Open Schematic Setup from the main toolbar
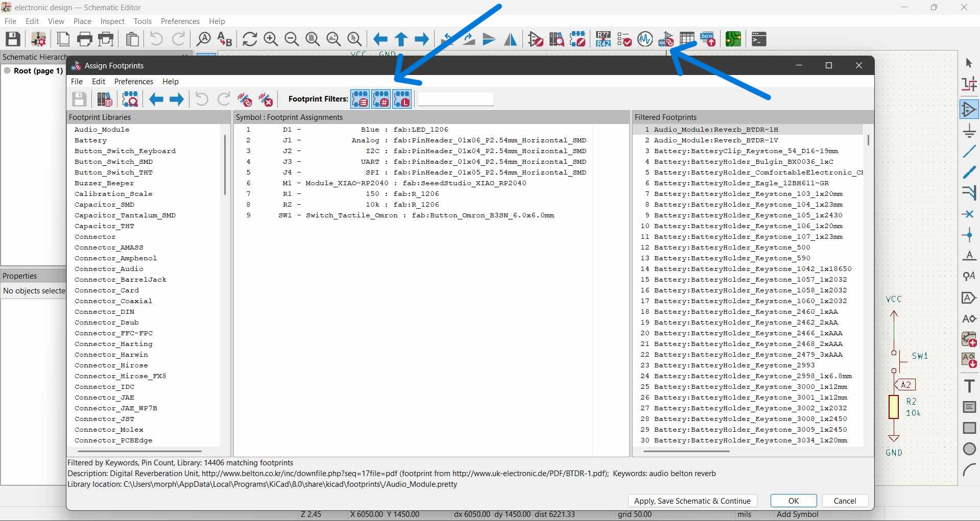This screenshot has height=521, width=980. [x=39, y=39]
